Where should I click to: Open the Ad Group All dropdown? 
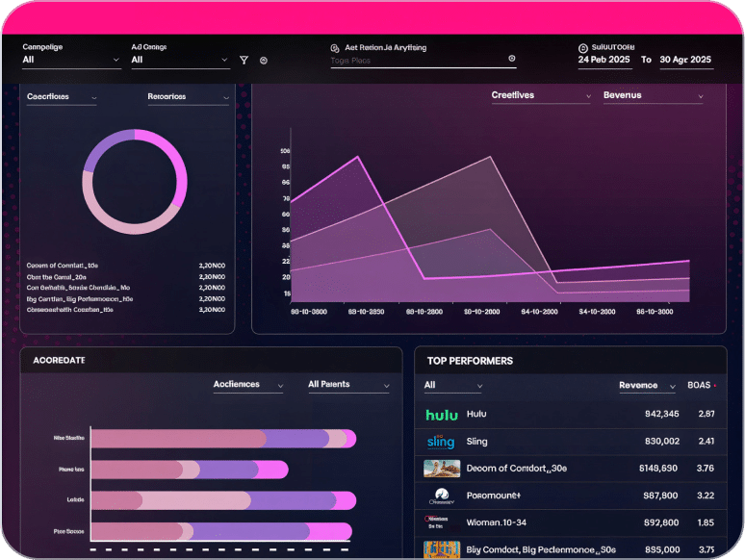pos(181,60)
